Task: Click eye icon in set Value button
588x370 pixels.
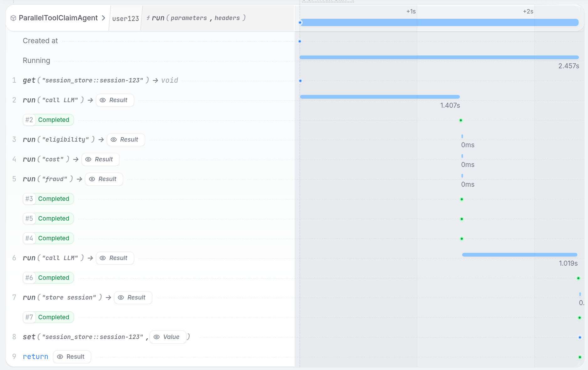Action: [x=156, y=337]
